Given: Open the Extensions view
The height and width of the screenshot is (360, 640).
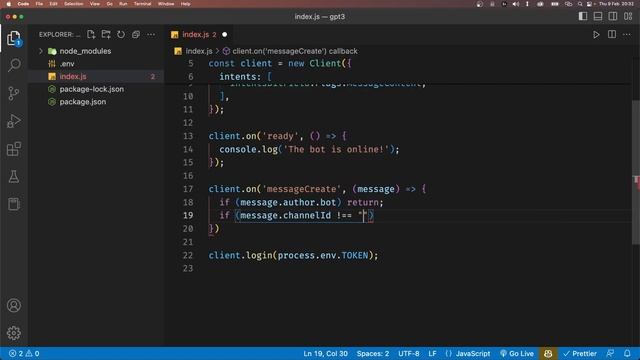Looking at the screenshot, I should 14,149.
